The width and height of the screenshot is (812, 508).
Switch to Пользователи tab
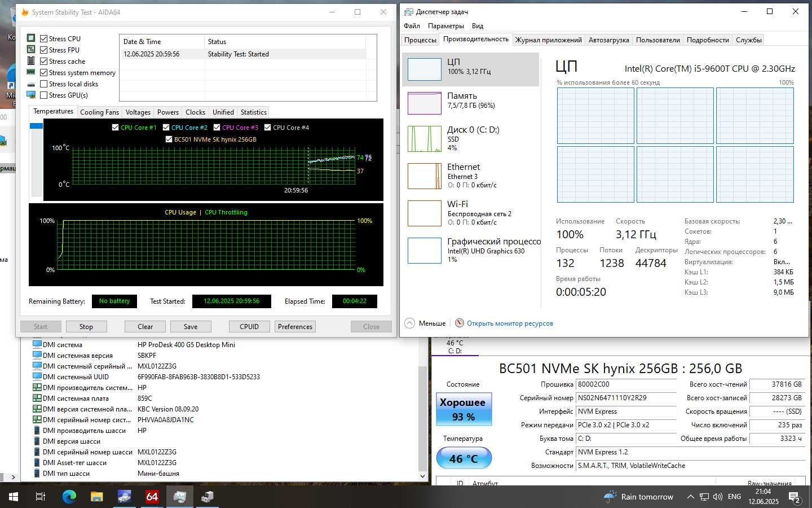click(x=657, y=40)
